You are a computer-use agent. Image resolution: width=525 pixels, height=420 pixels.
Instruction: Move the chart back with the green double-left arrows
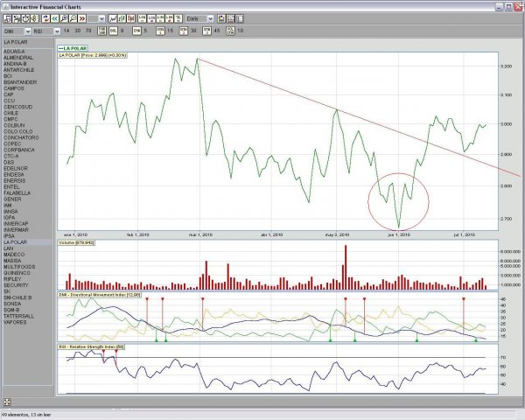pos(54,18)
